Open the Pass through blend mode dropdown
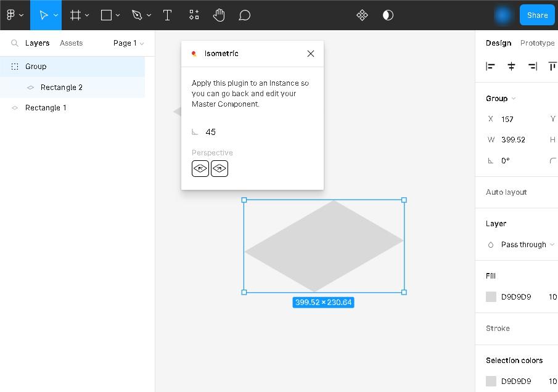Screen dimensions: 558x392 [527, 245]
